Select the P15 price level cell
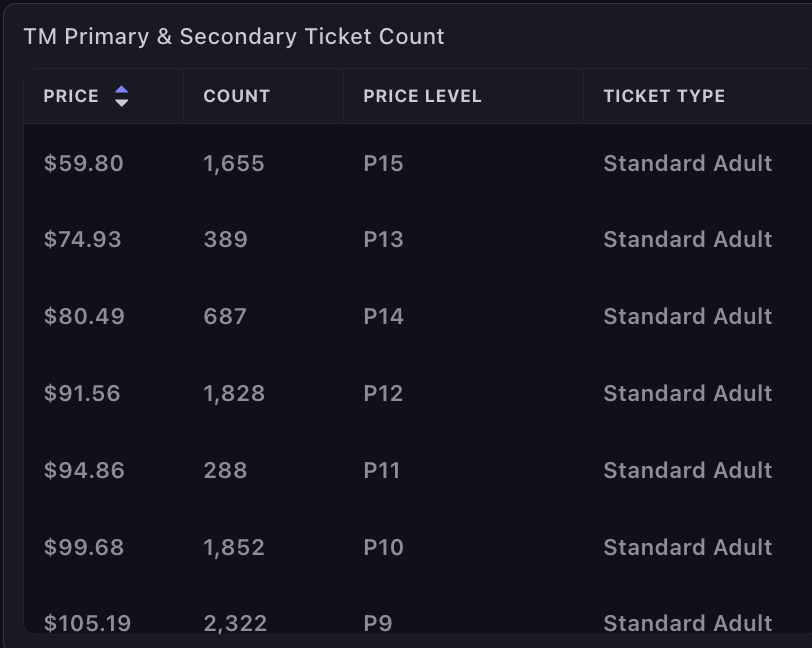The height and width of the screenshot is (648, 812). pyautogui.click(x=383, y=163)
